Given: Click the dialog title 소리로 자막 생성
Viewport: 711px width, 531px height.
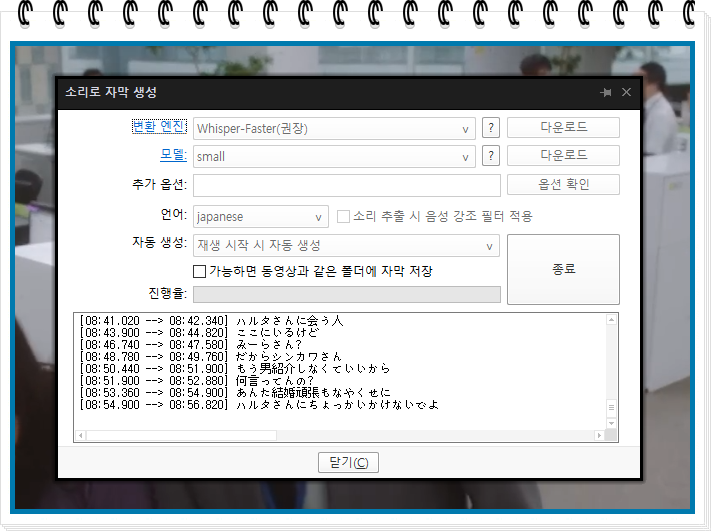Looking at the screenshot, I should pyautogui.click(x=111, y=93).
